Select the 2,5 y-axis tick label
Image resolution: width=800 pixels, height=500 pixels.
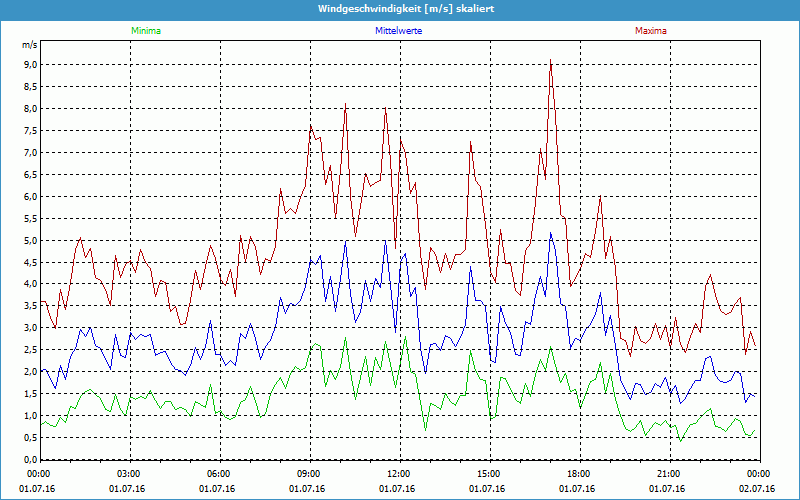30,350
